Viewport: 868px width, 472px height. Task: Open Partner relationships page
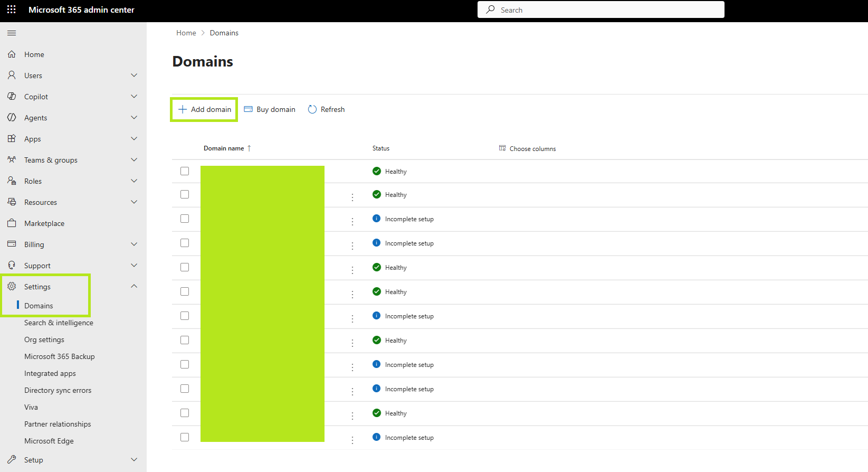tap(58, 424)
